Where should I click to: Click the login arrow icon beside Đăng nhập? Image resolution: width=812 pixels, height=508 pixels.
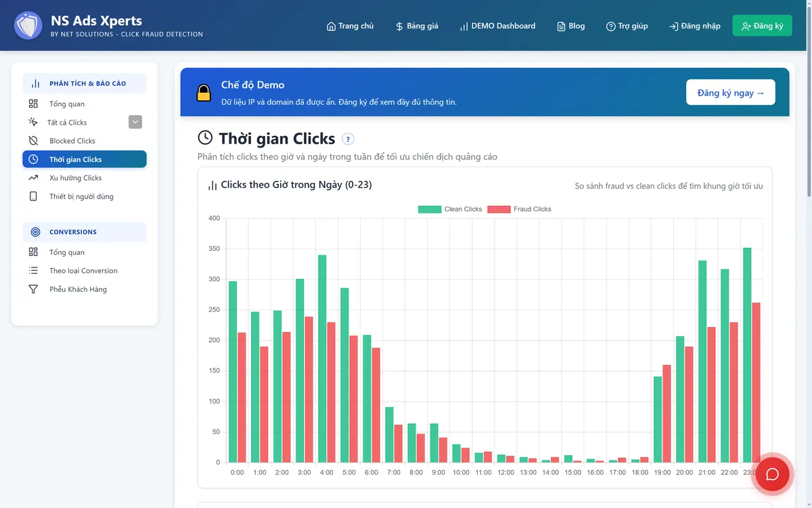point(674,26)
